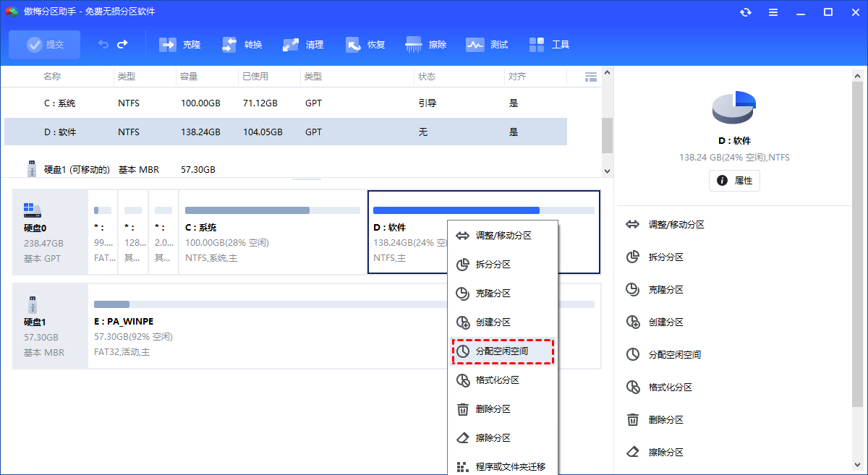Open the column view options icon near headers
Screen dimensions: 868x475
(x=590, y=76)
